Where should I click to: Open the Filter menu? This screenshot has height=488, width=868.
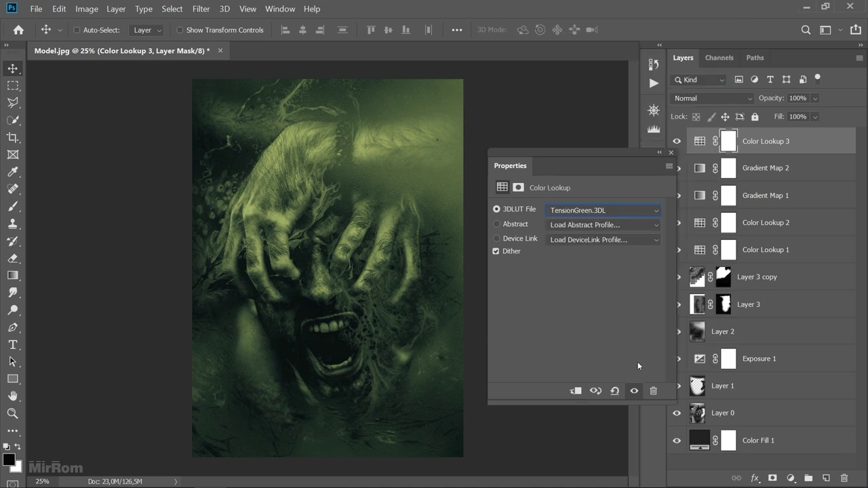point(201,9)
